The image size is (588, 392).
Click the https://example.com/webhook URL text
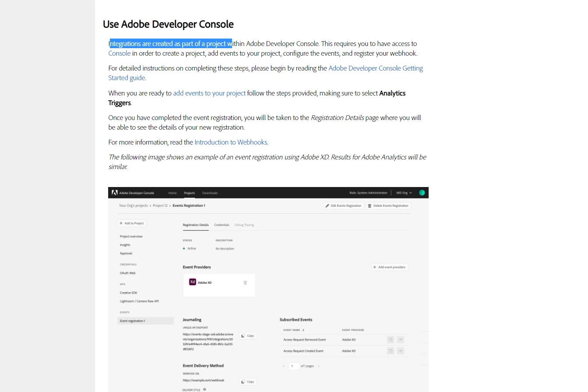204,380
